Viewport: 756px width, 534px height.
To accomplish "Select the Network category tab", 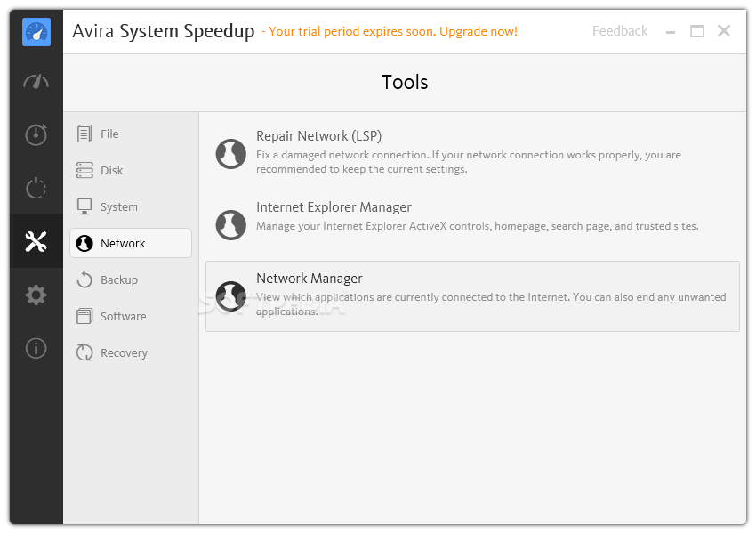I will coord(131,243).
